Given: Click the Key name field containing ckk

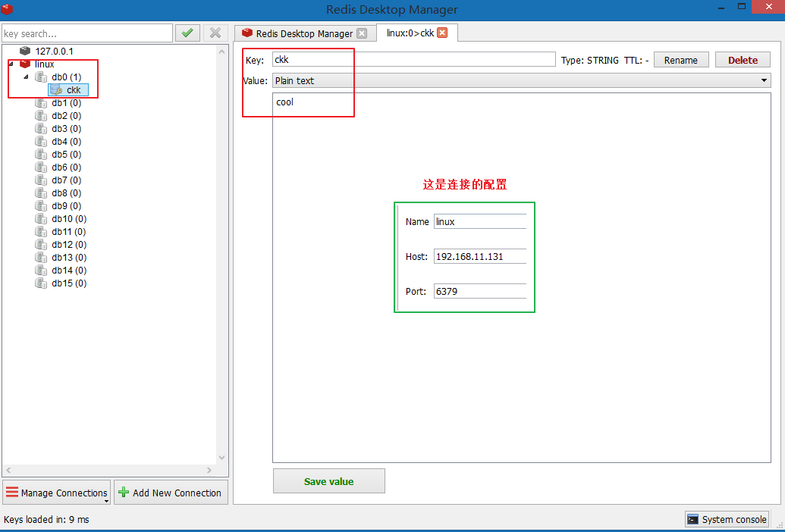Looking at the screenshot, I should 414,60.
